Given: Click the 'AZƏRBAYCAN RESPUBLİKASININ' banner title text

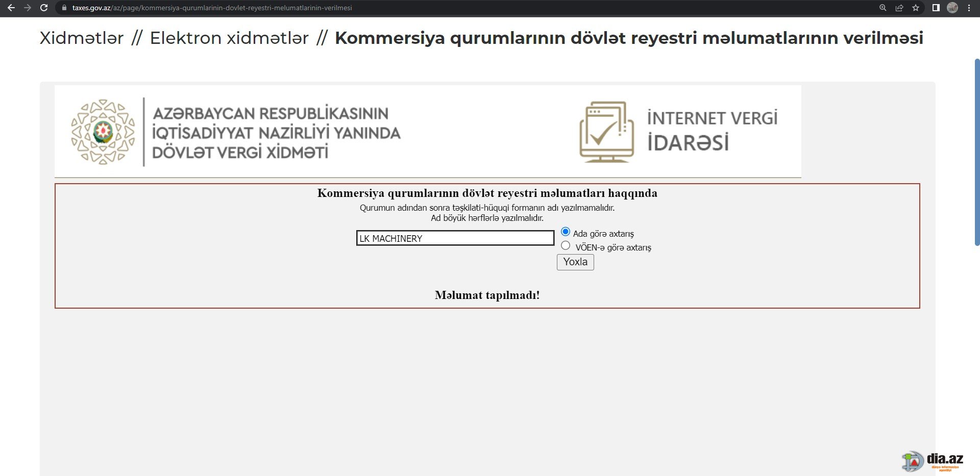Looking at the screenshot, I should (x=271, y=113).
